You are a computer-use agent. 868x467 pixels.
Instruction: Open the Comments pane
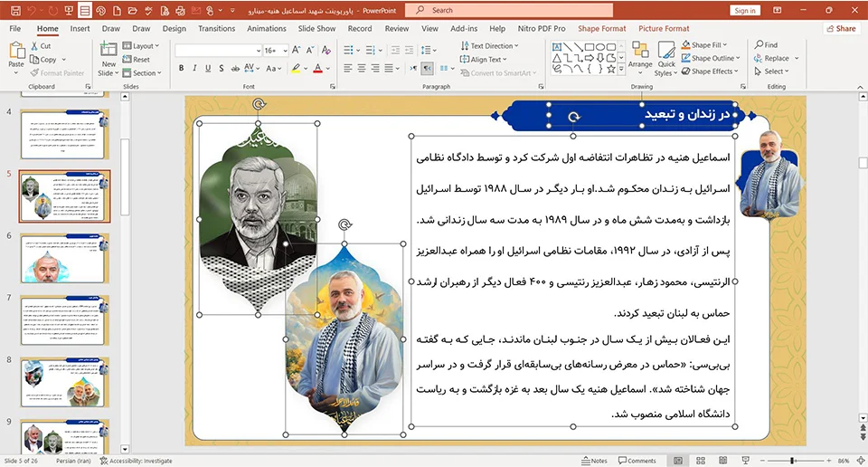[637, 461]
